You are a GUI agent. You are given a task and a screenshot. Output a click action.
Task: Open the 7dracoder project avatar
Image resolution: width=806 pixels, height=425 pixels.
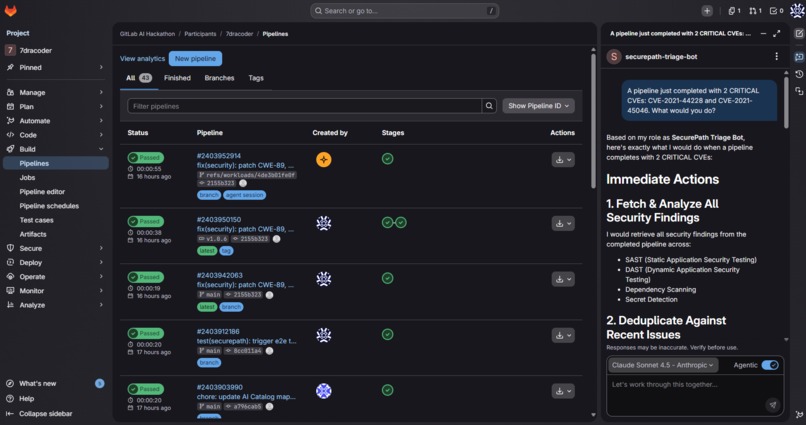(x=10, y=50)
